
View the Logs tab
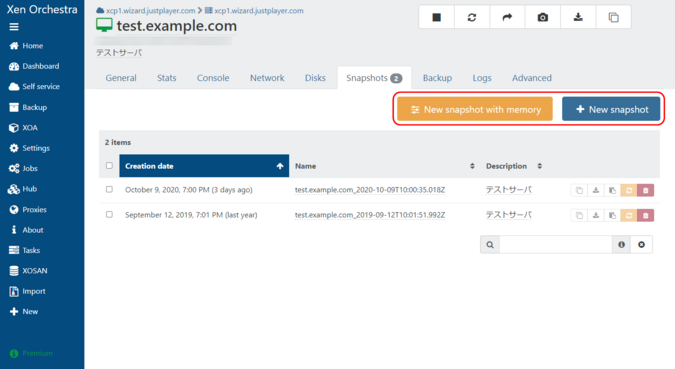482,78
